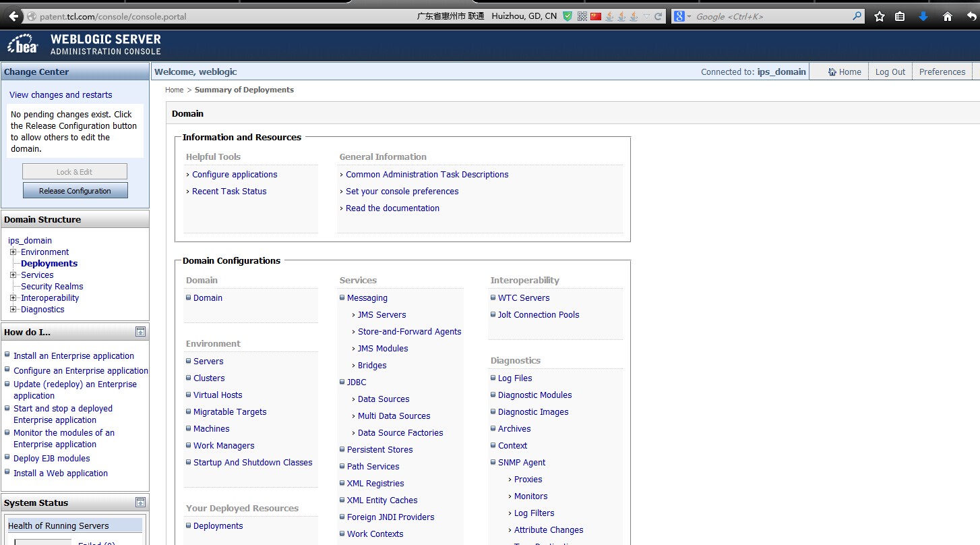The height and width of the screenshot is (545, 980).
Task: Open Work Managers link
Action: (x=224, y=446)
